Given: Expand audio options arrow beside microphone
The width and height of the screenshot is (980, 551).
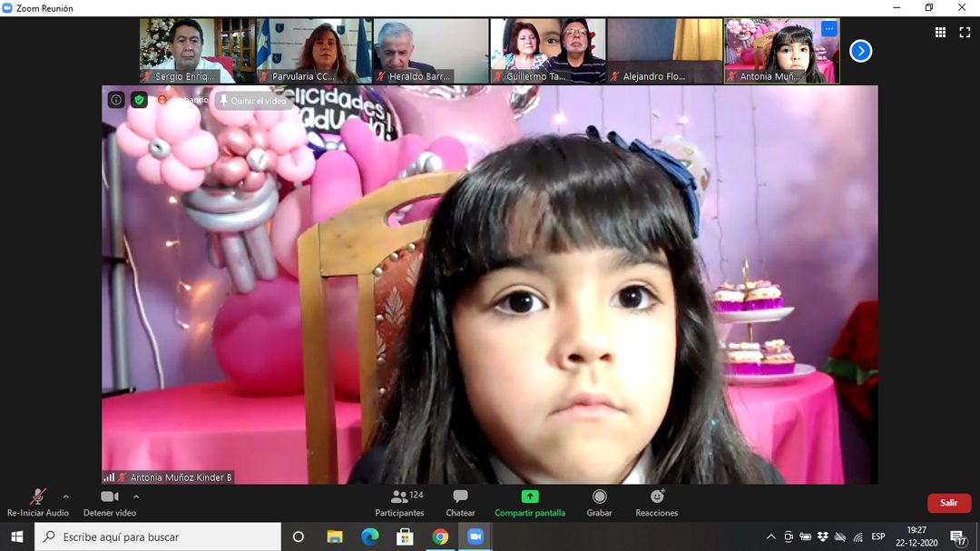Looking at the screenshot, I should 65,497.
